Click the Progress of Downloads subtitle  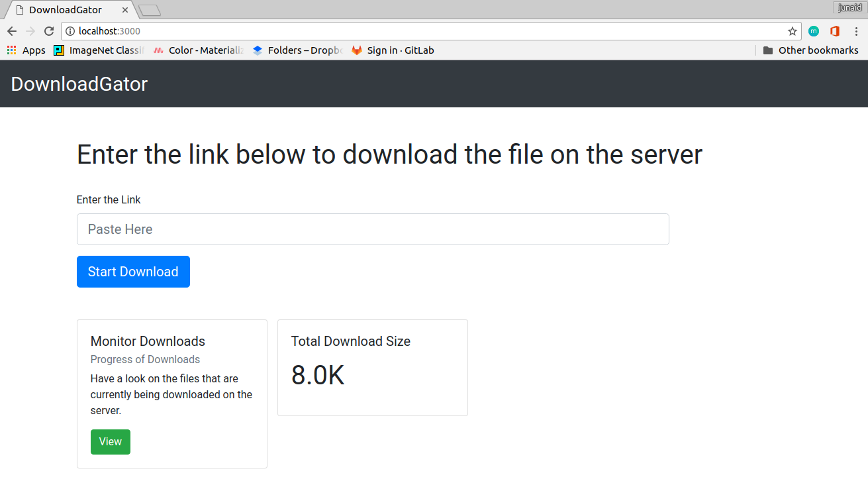pyautogui.click(x=145, y=359)
